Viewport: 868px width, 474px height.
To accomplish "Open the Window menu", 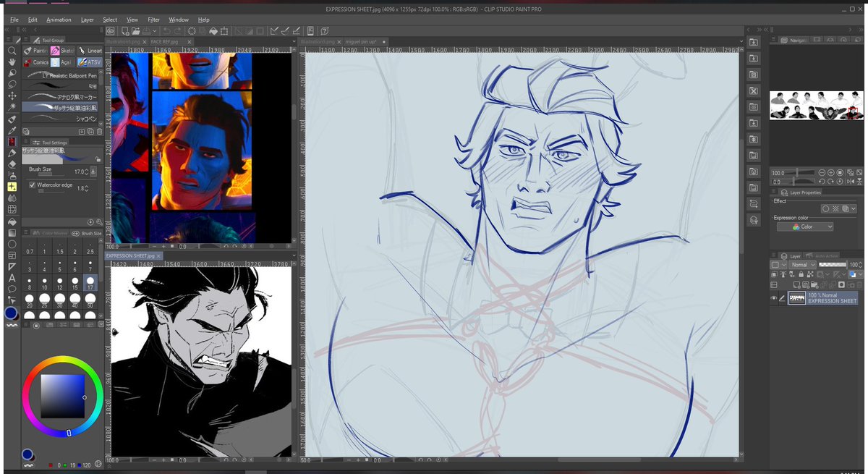I will tap(179, 20).
